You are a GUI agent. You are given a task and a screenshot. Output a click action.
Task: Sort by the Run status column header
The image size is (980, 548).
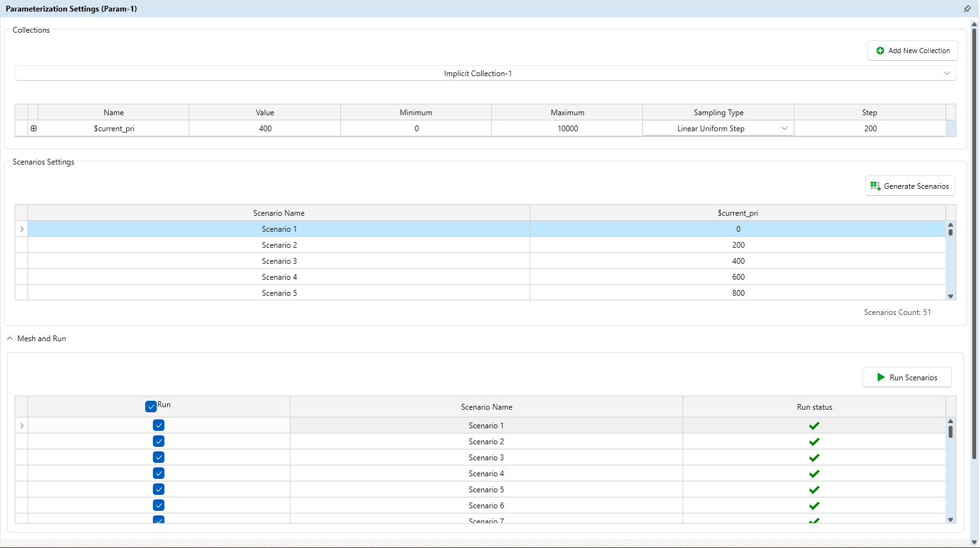(814, 407)
